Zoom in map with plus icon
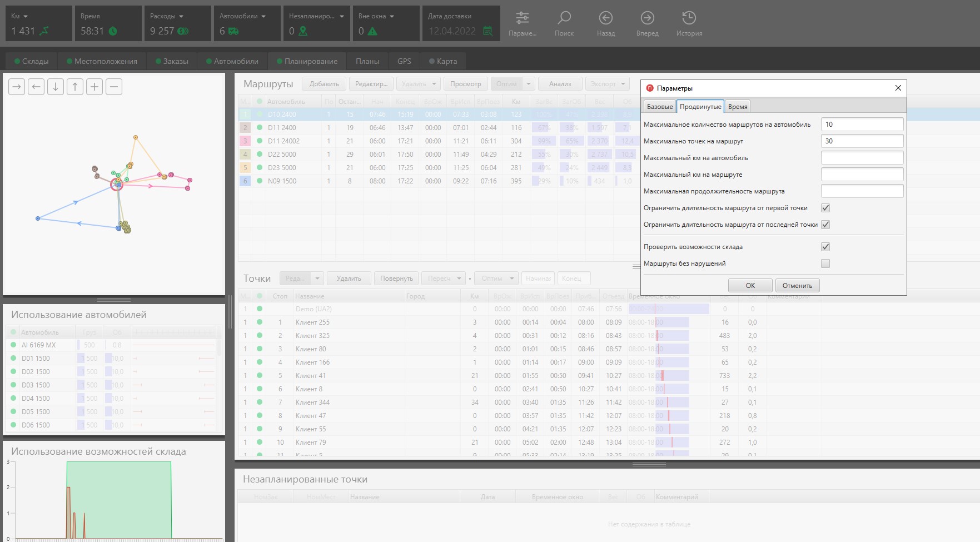This screenshot has width=980, height=542. tap(94, 87)
